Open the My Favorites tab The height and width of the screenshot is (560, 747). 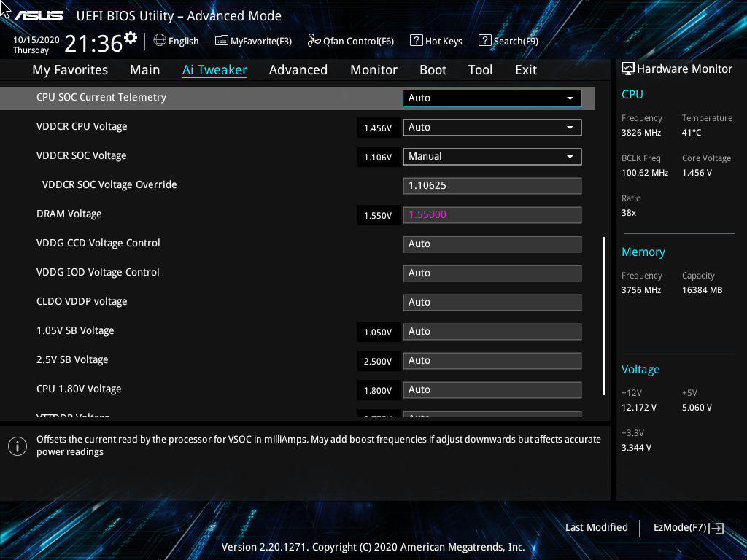click(70, 70)
